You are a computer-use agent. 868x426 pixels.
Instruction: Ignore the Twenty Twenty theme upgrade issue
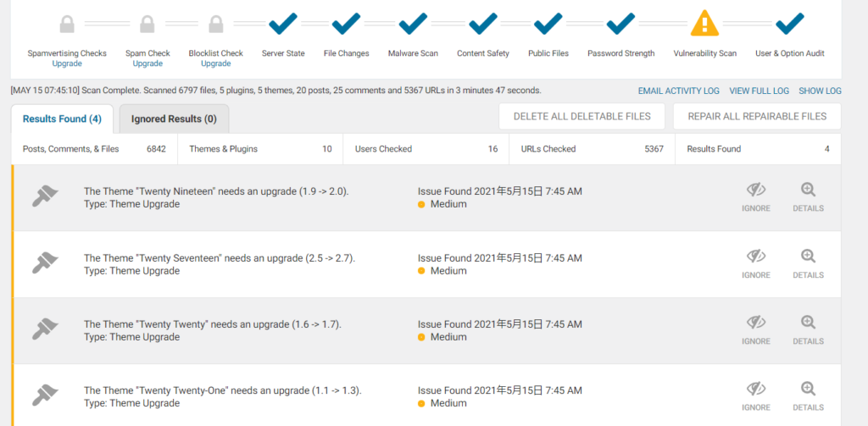(755, 330)
